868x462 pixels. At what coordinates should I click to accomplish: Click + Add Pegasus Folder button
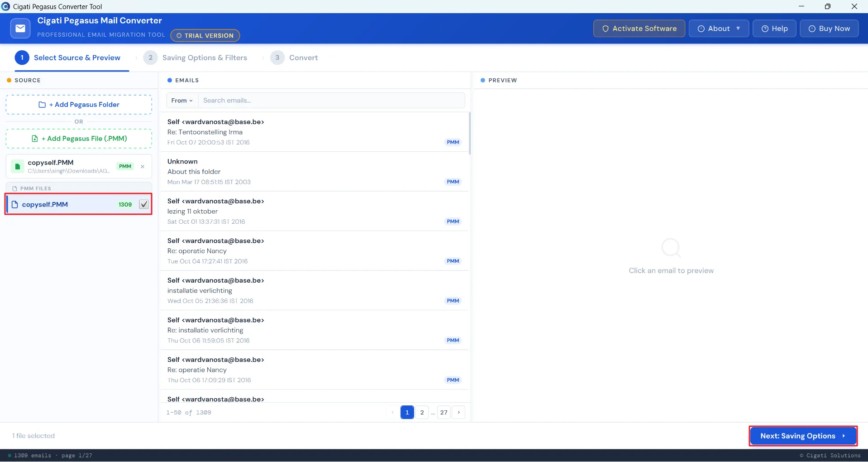click(x=79, y=105)
